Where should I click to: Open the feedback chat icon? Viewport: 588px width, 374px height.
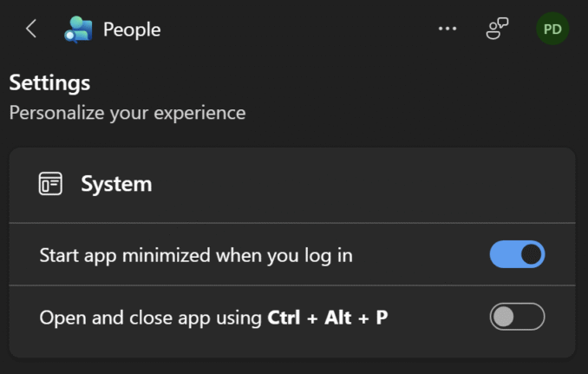[497, 29]
